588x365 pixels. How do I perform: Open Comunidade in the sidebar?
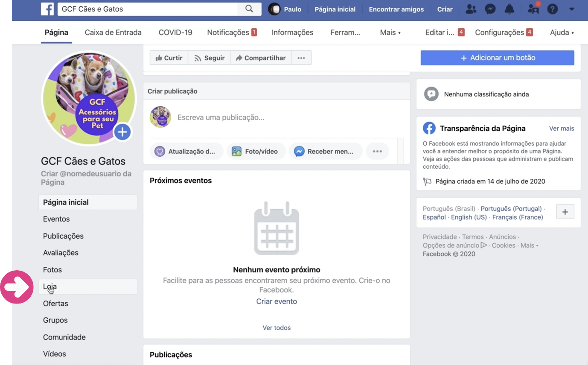(x=88, y=337)
